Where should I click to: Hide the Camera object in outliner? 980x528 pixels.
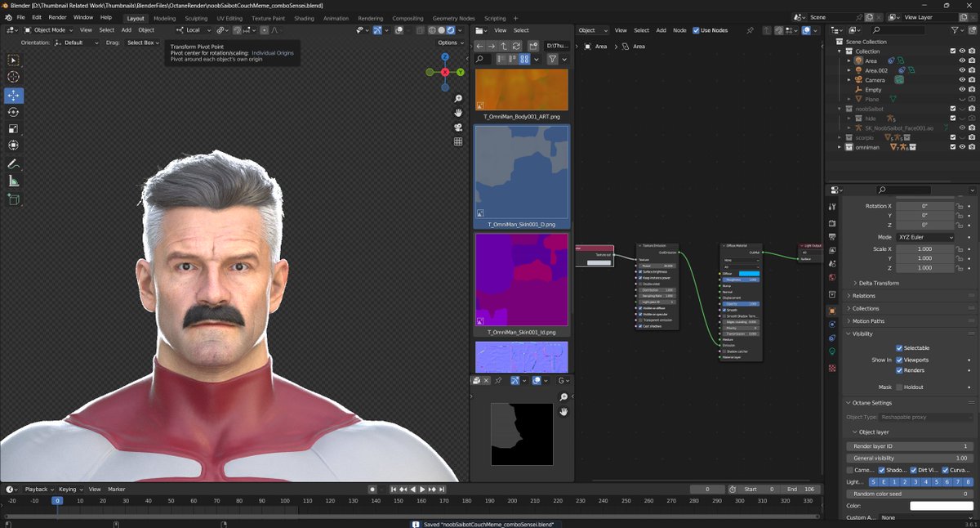(963, 80)
